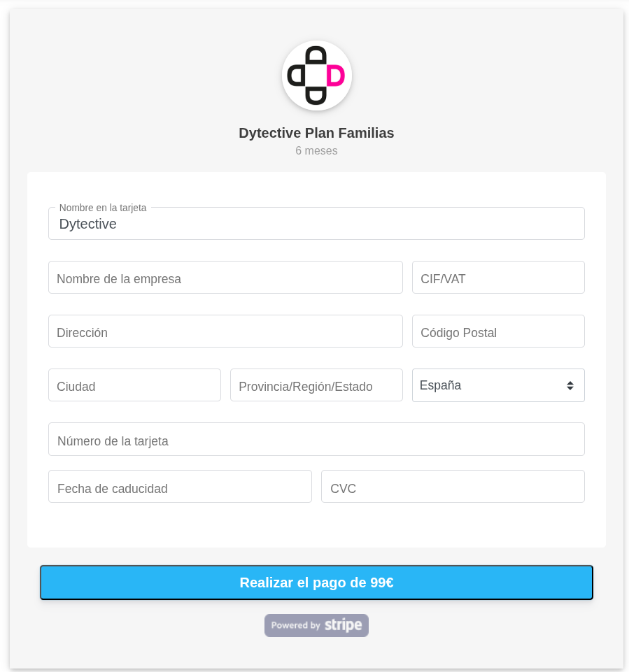The height and width of the screenshot is (672, 629).
Task: Select the Nombre de la empresa field
Action: coord(225,278)
